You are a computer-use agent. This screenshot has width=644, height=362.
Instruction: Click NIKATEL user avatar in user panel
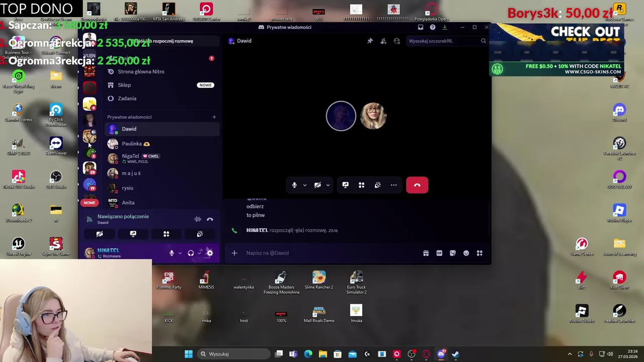pyautogui.click(x=90, y=253)
